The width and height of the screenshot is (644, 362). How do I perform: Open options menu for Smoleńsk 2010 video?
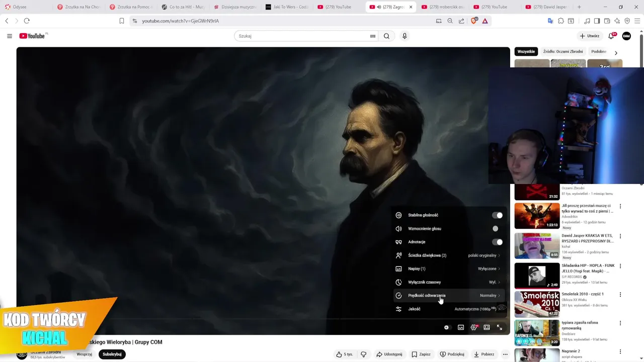click(x=620, y=295)
